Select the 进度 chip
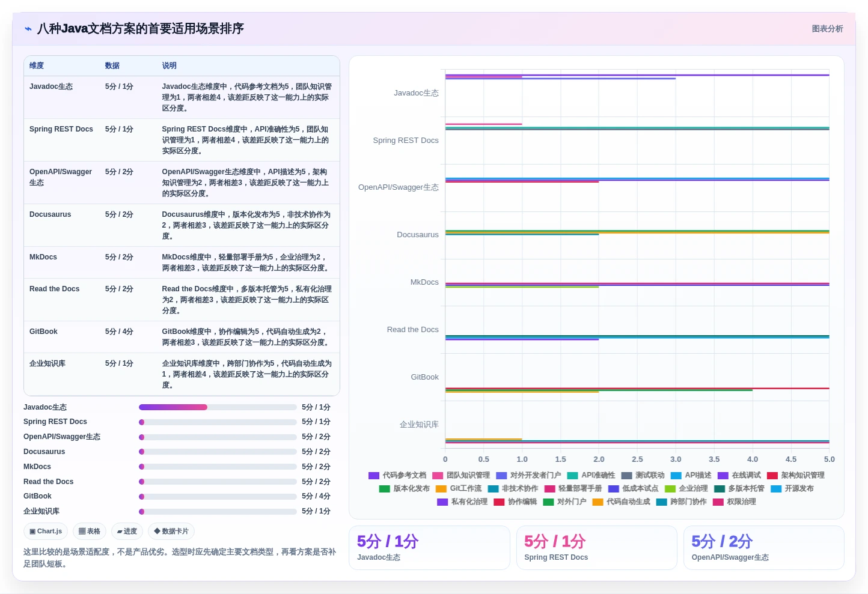The width and height of the screenshot is (868, 594). (127, 532)
